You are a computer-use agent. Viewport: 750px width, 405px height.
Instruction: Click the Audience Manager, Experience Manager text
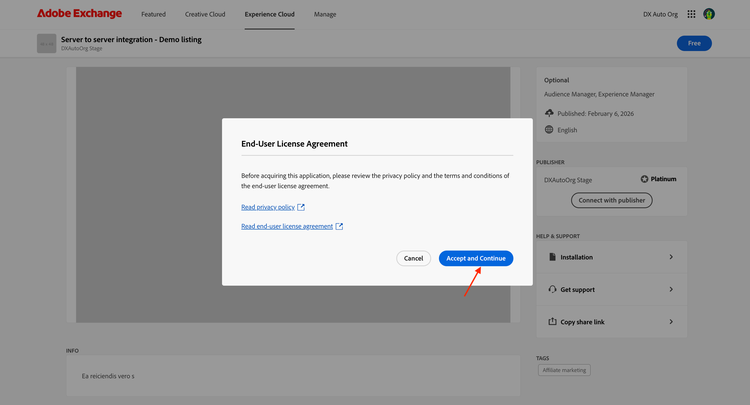pos(599,94)
